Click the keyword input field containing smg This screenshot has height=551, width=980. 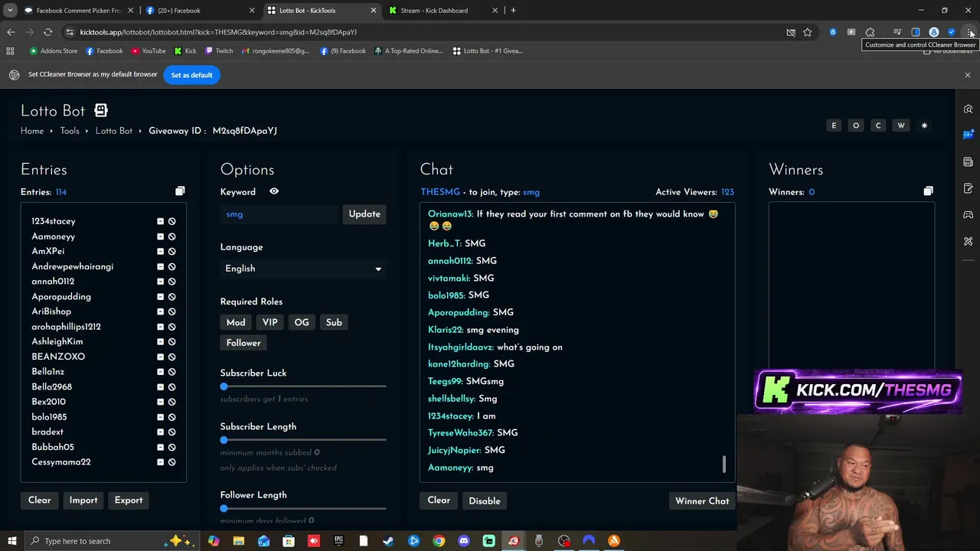pyautogui.click(x=279, y=214)
